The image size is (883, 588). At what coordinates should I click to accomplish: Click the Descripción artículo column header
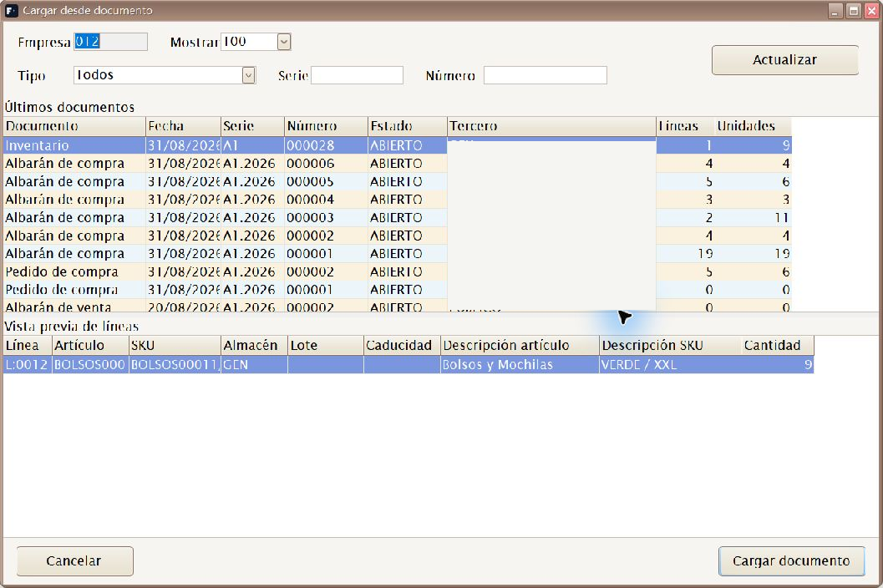tap(520, 345)
